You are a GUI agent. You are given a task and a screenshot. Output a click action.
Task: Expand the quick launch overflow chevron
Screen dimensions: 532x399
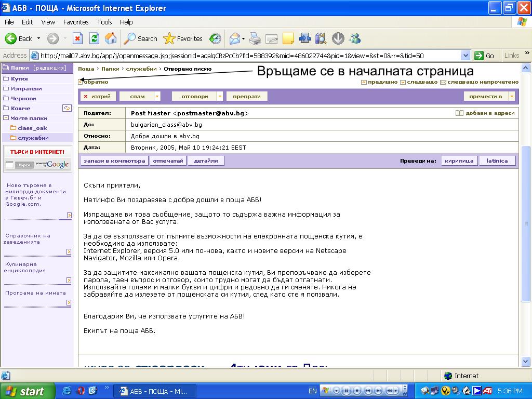coord(107,387)
